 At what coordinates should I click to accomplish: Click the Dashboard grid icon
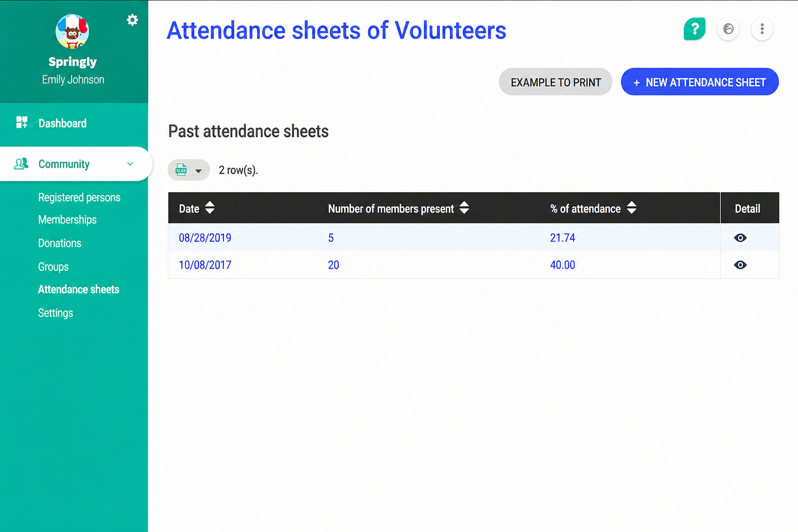pyautogui.click(x=22, y=123)
